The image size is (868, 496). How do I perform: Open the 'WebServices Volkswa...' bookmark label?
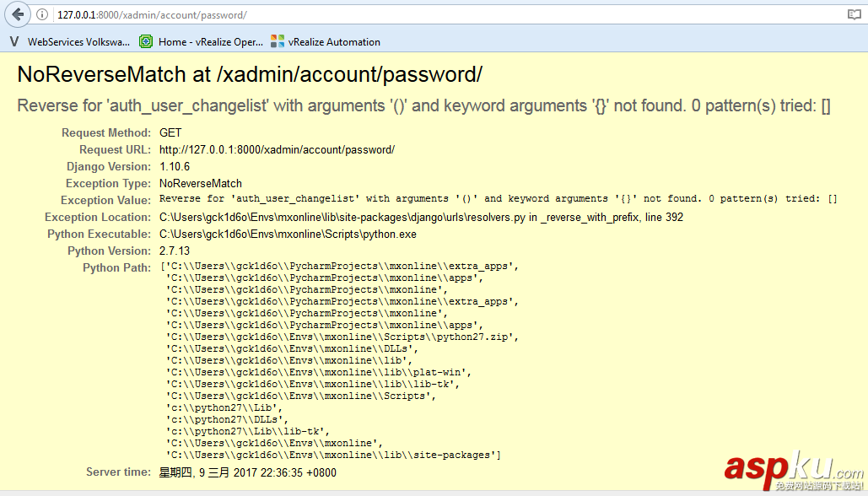point(79,42)
